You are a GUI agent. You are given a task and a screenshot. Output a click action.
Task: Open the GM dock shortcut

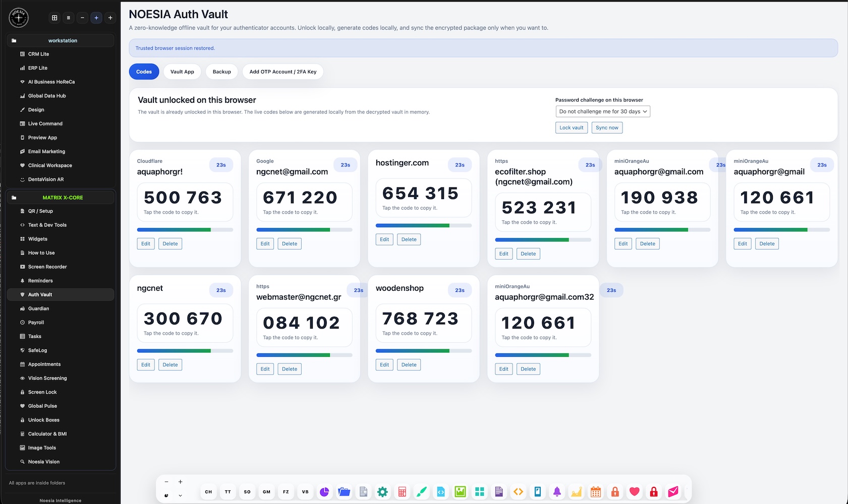pyautogui.click(x=266, y=491)
